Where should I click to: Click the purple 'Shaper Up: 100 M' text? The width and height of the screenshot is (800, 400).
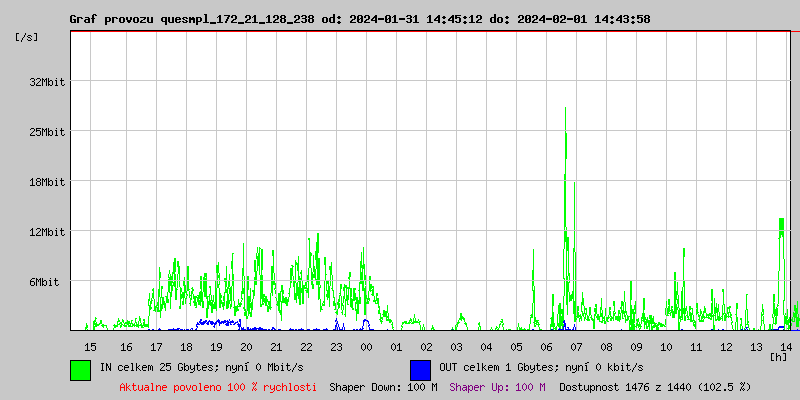497,387
